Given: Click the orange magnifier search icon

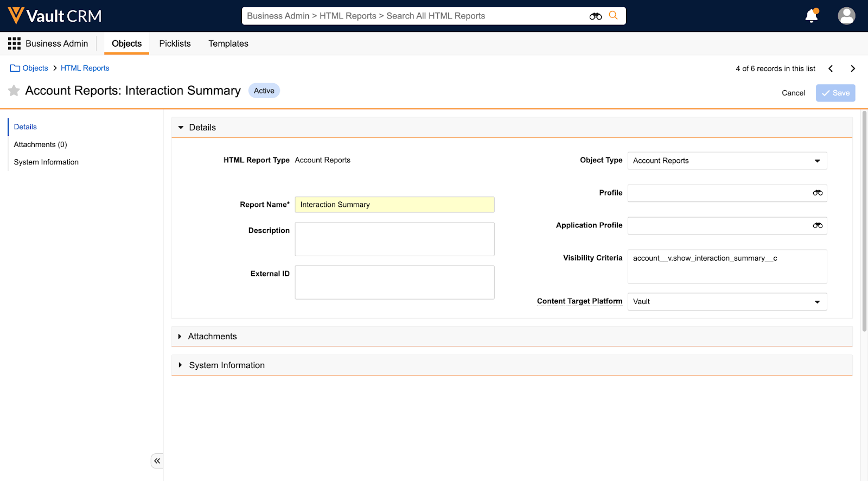Looking at the screenshot, I should (x=613, y=16).
